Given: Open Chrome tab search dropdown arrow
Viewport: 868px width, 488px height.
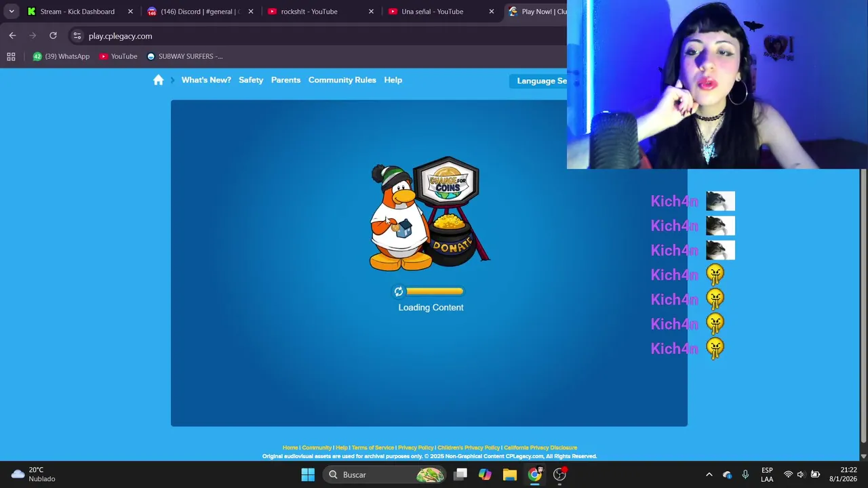Looking at the screenshot, I should pyautogui.click(x=12, y=12).
